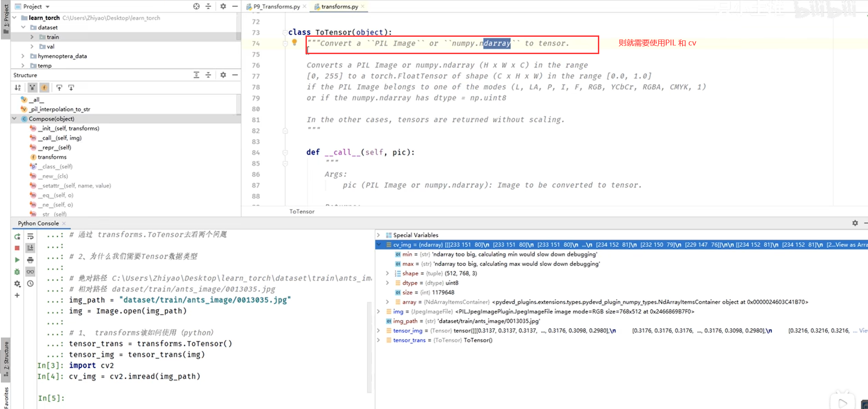Expand the tensor_trans variable
The image size is (868, 409).
point(378,340)
